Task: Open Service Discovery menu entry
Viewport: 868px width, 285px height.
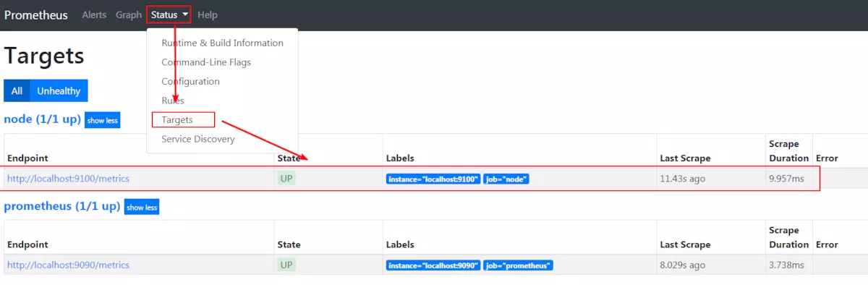Action: coord(198,139)
